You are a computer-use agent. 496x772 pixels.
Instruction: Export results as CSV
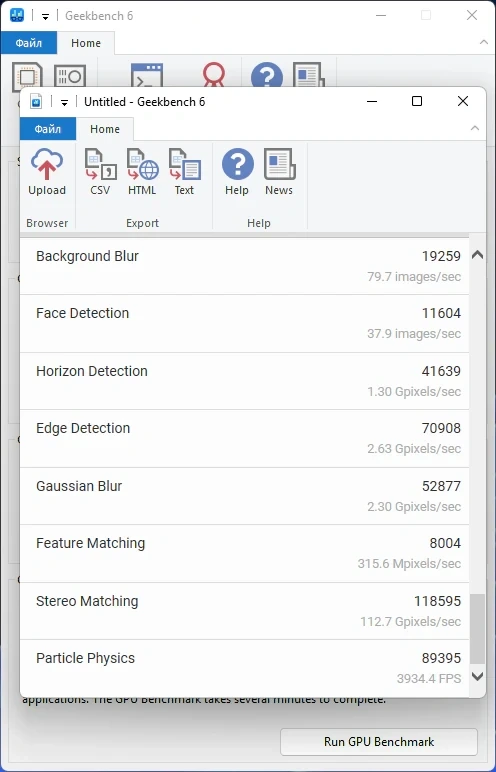[100, 172]
